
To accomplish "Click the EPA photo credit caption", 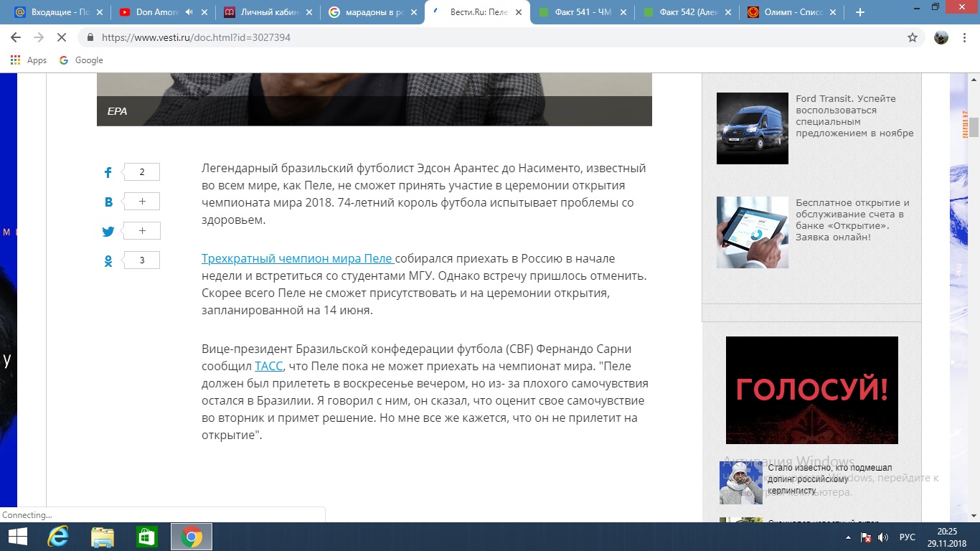I will (x=117, y=111).
